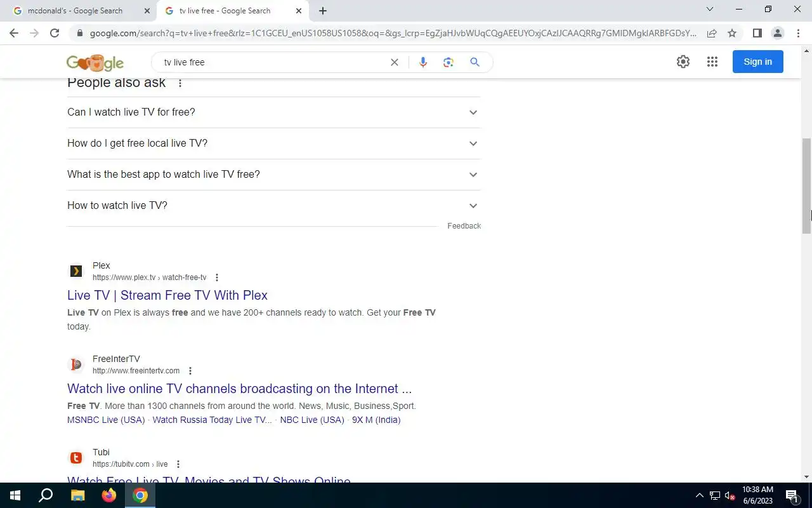Open the notification center icon
812x508 pixels.
792,495
